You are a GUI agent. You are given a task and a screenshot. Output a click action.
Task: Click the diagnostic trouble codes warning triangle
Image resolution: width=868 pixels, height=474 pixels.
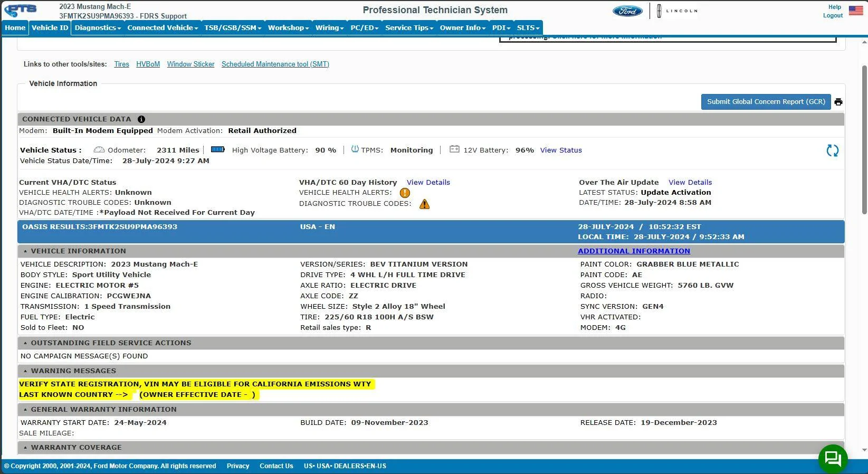424,204
